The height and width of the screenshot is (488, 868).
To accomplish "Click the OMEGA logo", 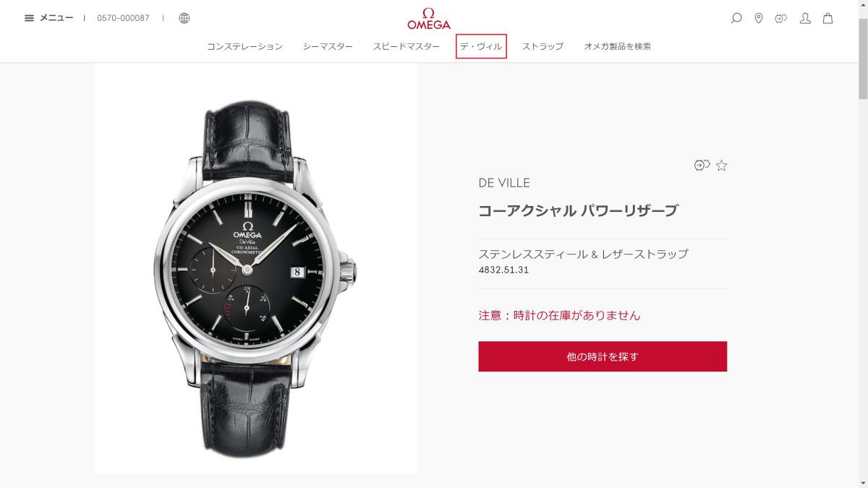I will click(x=429, y=18).
